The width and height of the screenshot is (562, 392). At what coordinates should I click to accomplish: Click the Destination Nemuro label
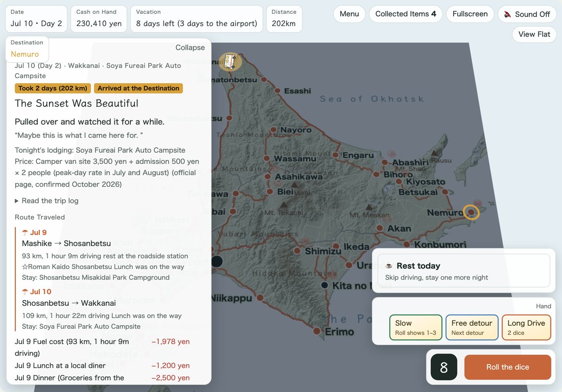(27, 49)
